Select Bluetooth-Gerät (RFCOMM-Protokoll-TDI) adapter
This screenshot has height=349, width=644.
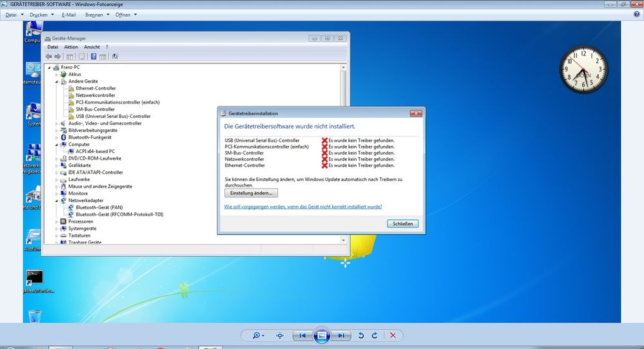119,214
